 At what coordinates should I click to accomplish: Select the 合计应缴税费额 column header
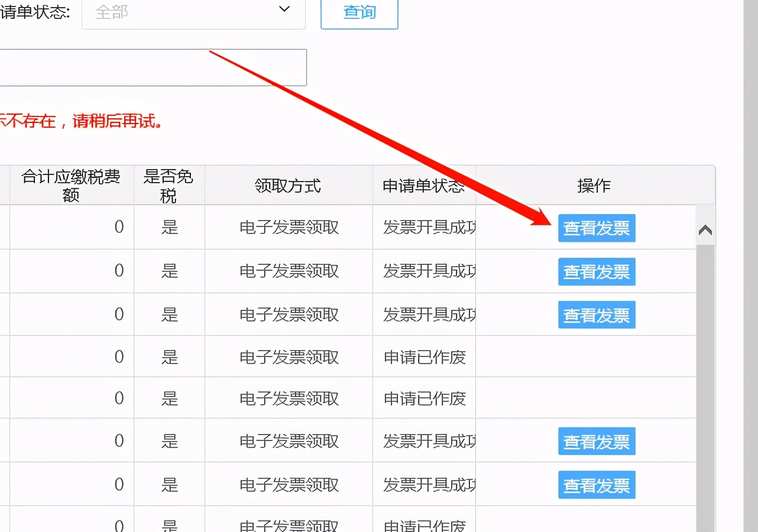pos(70,184)
